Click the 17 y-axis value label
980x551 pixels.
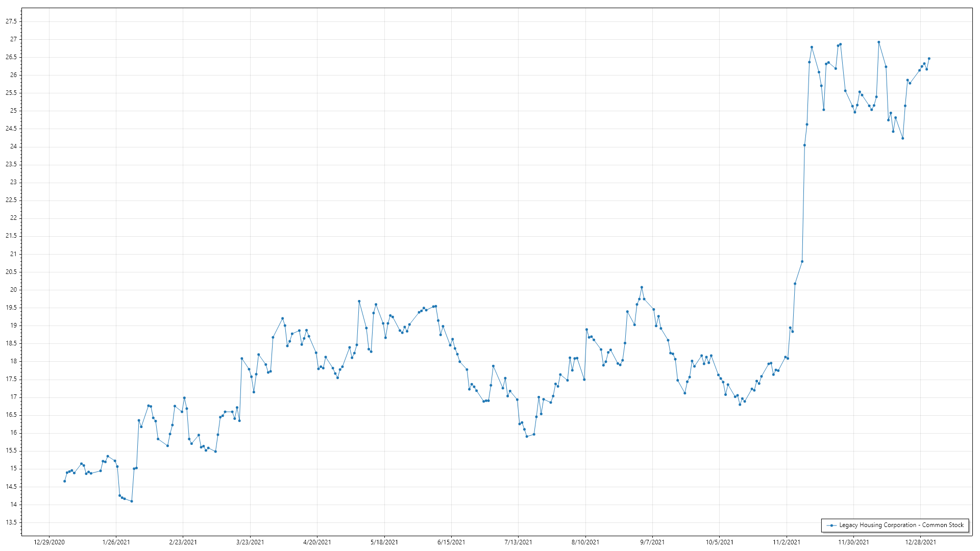click(x=13, y=397)
